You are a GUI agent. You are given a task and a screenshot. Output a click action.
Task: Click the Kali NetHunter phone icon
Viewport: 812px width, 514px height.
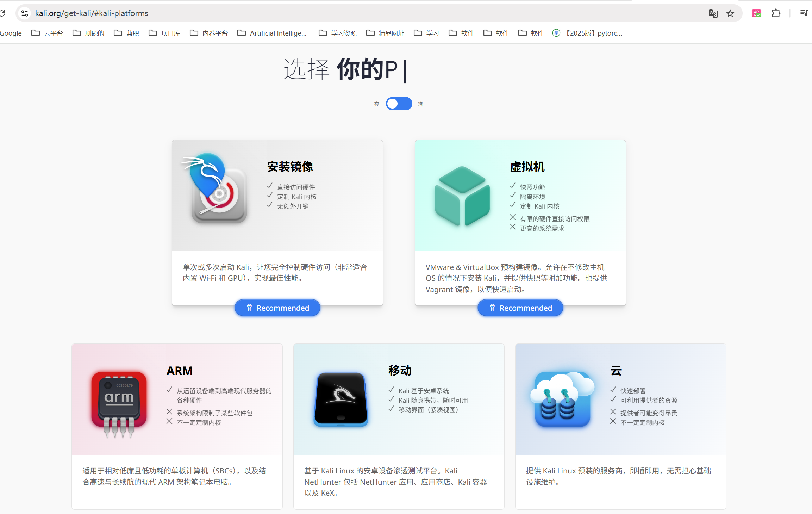[341, 399]
